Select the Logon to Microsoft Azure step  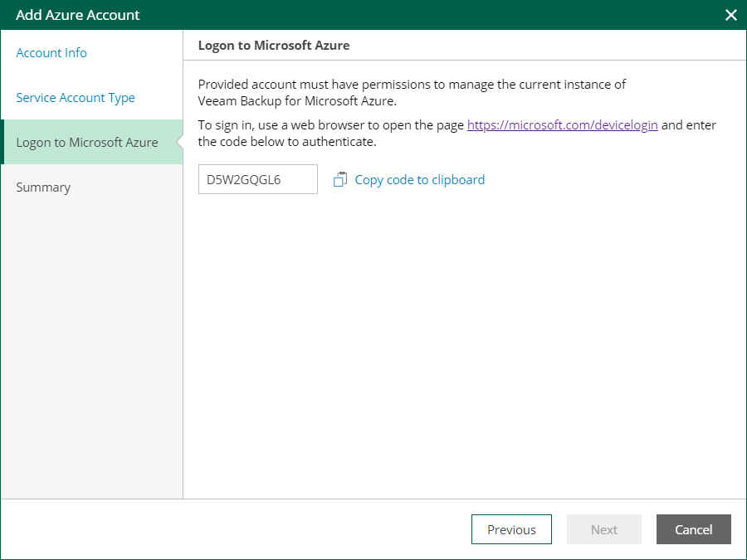[87, 143]
